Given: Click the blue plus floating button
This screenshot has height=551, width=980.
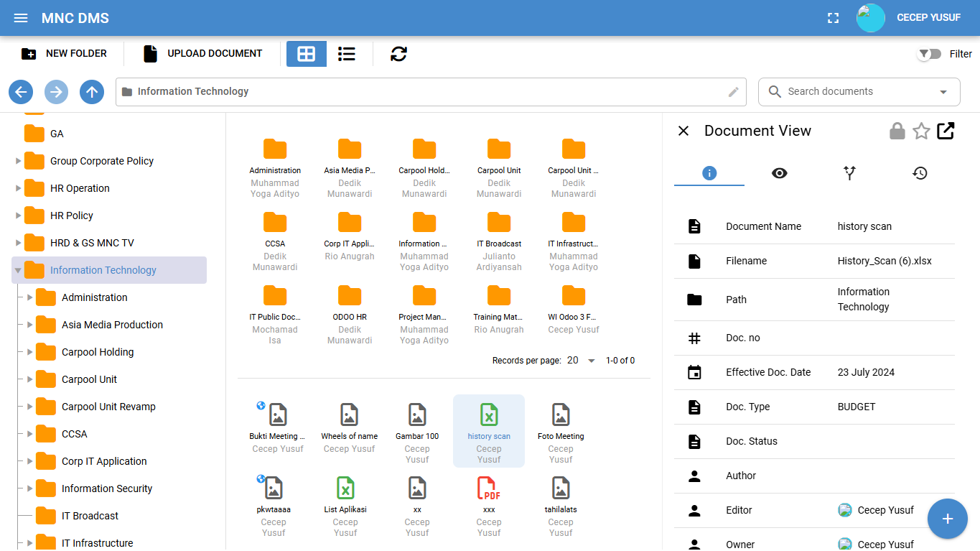Looking at the screenshot, I should (x=948, y=519).
